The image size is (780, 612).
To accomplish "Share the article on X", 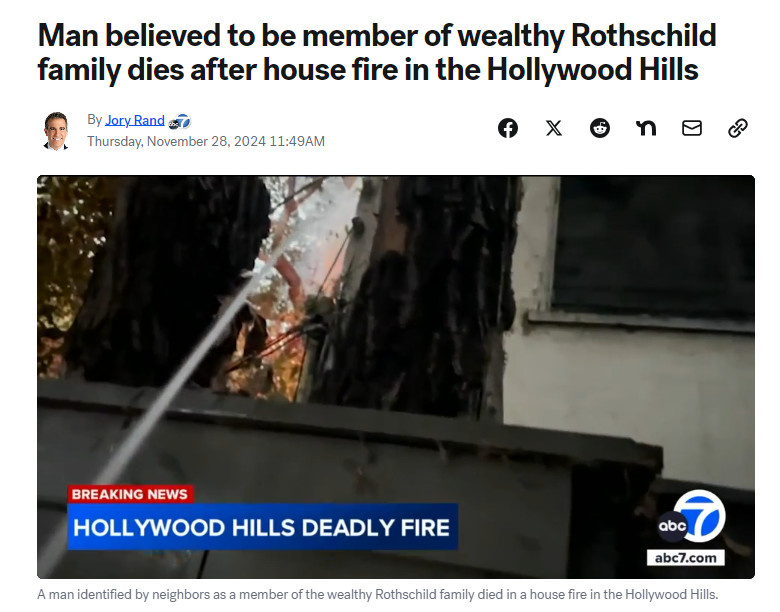I will (554, 128).
